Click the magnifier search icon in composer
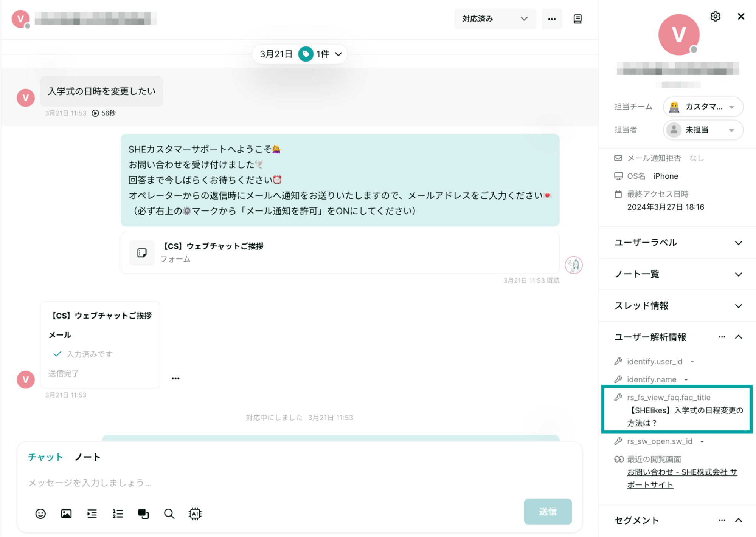The image size is (756, 537). tap(169, 514)
